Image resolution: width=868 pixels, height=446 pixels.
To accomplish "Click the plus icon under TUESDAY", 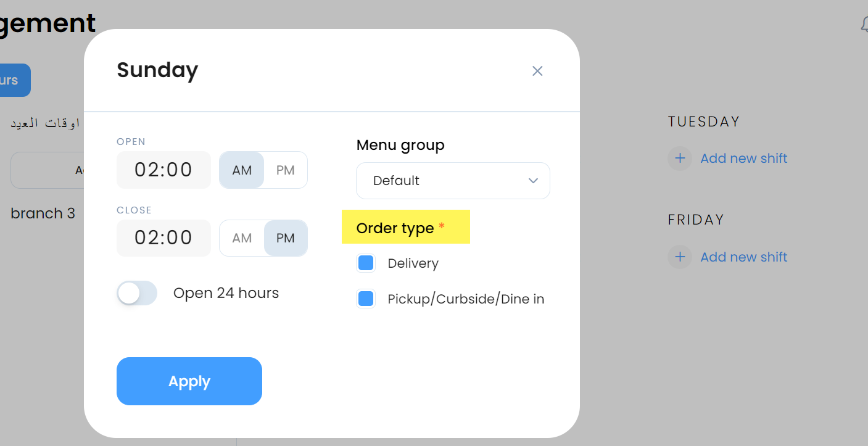I will point(680,159).
